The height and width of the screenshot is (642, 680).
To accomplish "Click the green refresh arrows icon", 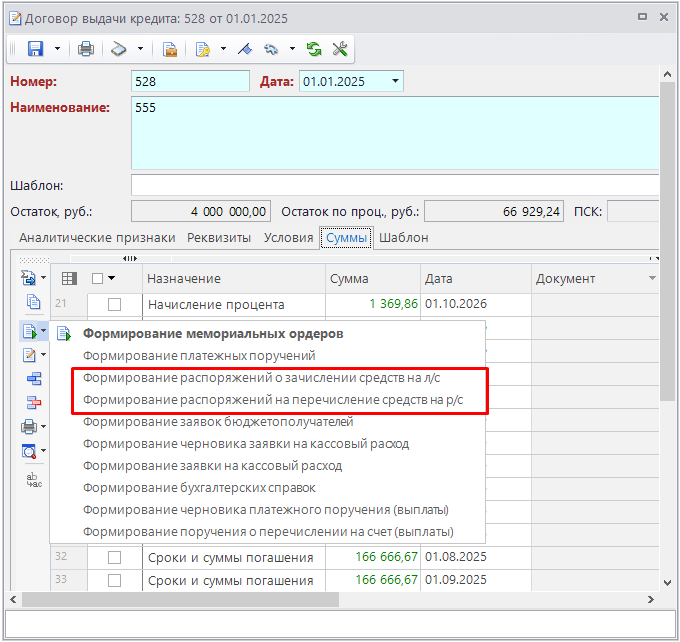I will pyautogui.click(x=314, y=49).
